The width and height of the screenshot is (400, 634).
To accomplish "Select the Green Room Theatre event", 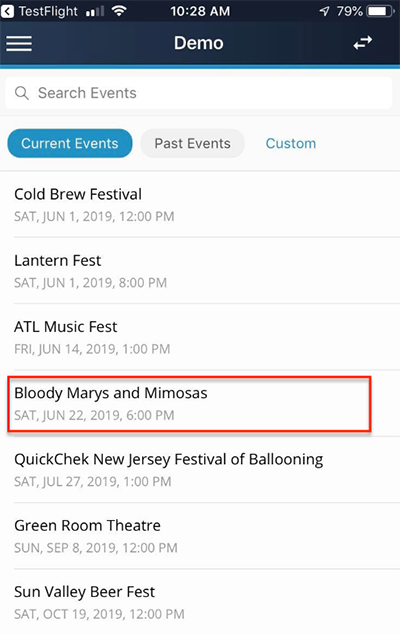I will tap(200, 536).
